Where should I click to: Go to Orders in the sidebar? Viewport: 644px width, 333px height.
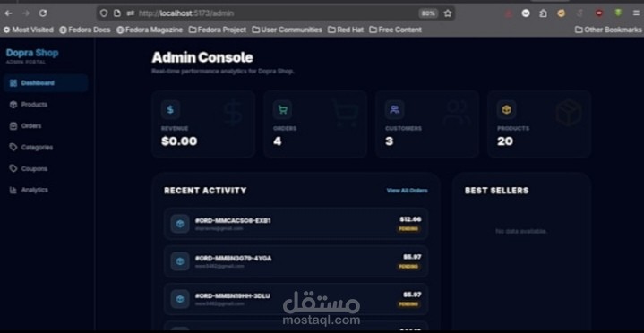click(x=25, y=126)
